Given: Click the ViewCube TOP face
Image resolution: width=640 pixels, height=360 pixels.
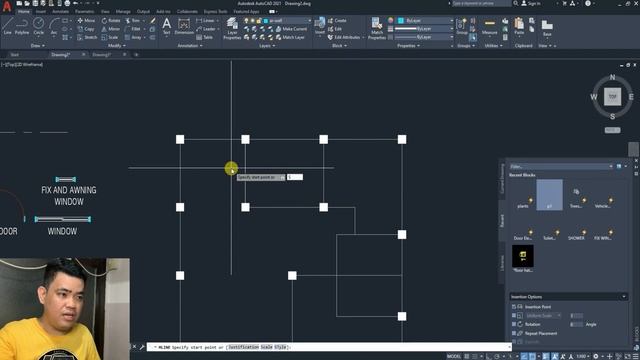Looking at the screenshot, I should tap(612, 97).
